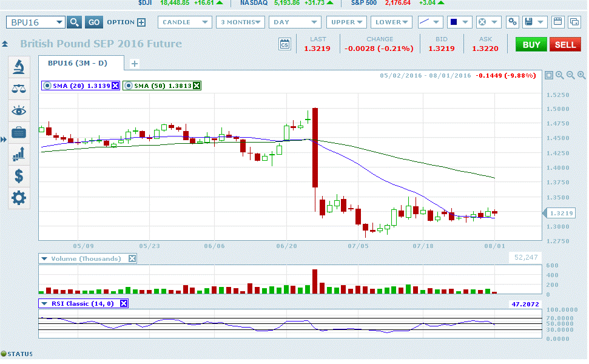
Task: Open the CS calendar icon beside LAST price
Action: (x=284, y=44)
